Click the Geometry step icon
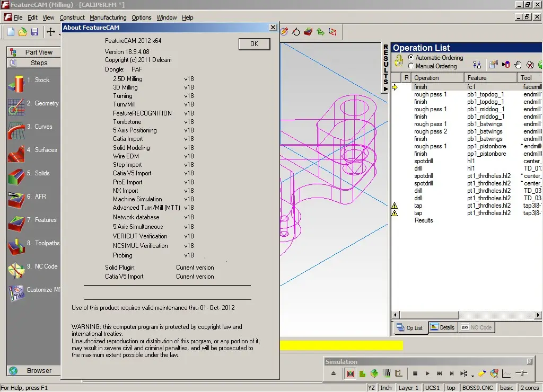Image resolution: width=543 pixels, height=392 pixels. point(16,107)
